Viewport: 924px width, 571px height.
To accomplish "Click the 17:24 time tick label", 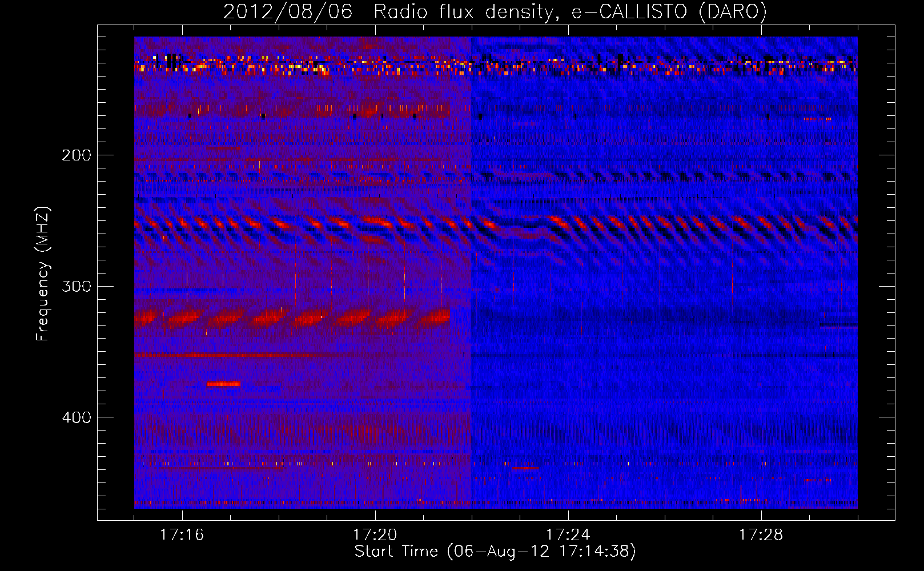I will click(x=568, y=535).
